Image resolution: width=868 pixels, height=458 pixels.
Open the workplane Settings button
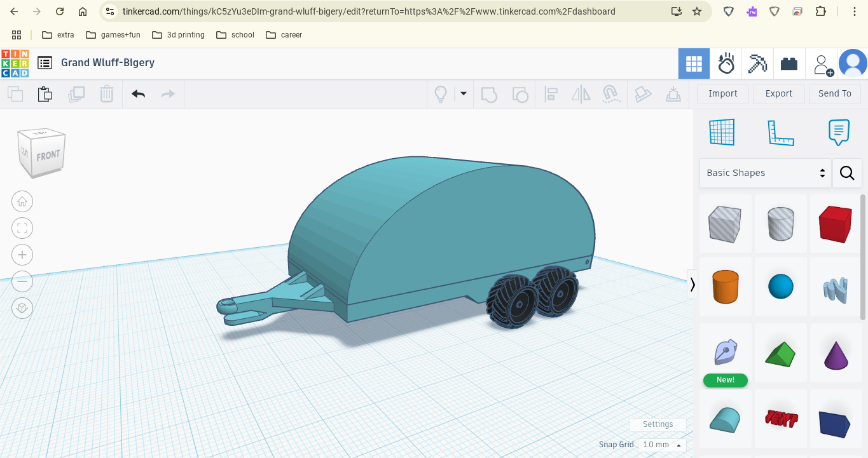[x=658, y=424]
